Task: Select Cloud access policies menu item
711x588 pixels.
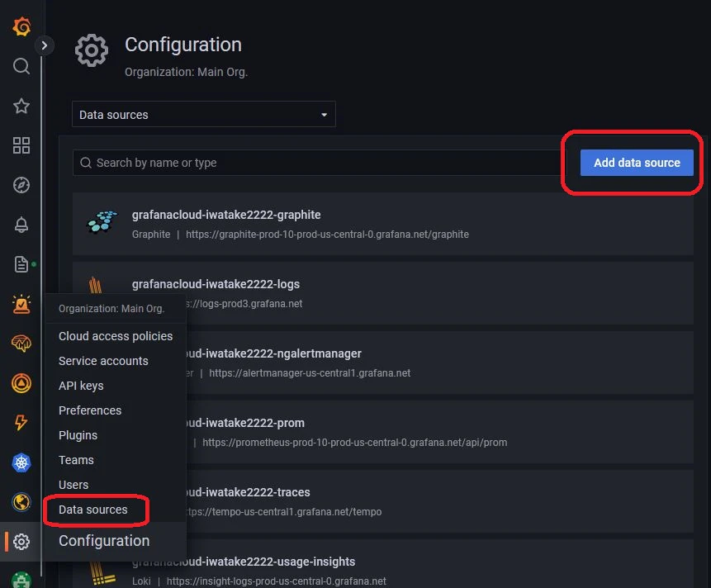Action: click(116, 336)
